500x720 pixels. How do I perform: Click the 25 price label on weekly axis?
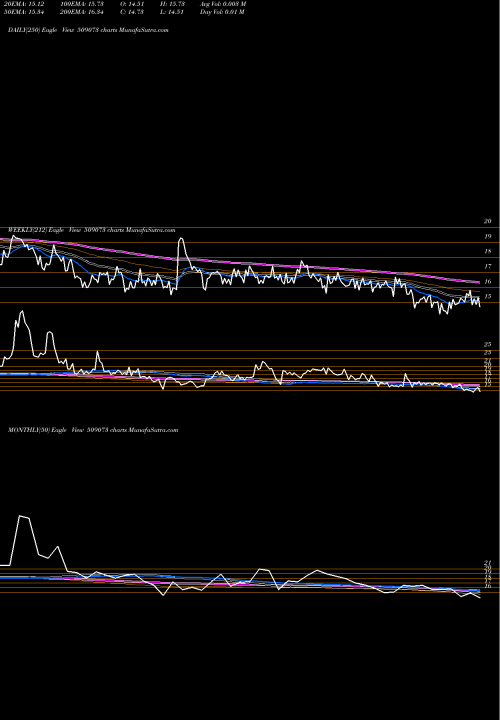488,344
